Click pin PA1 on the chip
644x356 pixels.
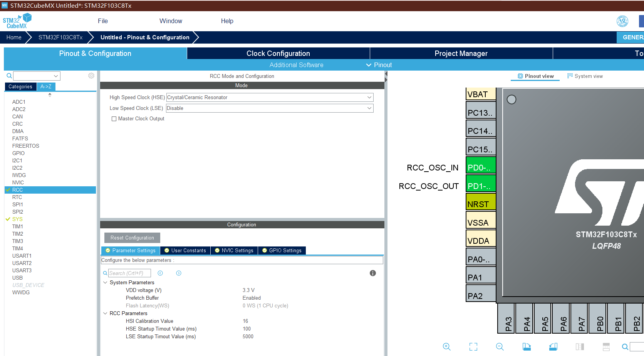481,275
